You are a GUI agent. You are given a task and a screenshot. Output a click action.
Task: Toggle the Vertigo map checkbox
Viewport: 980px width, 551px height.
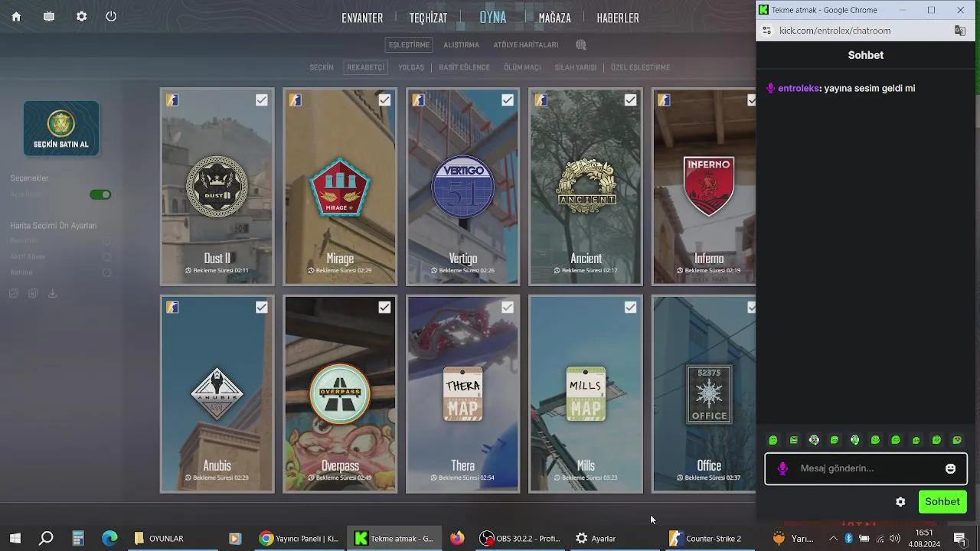pyautogui.click(x=508, y=100)
